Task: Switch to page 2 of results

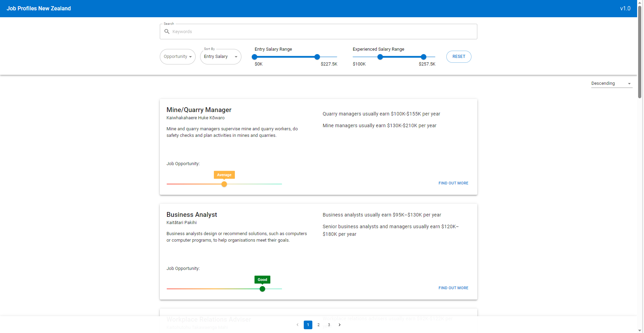Action: tap(319, 325)
